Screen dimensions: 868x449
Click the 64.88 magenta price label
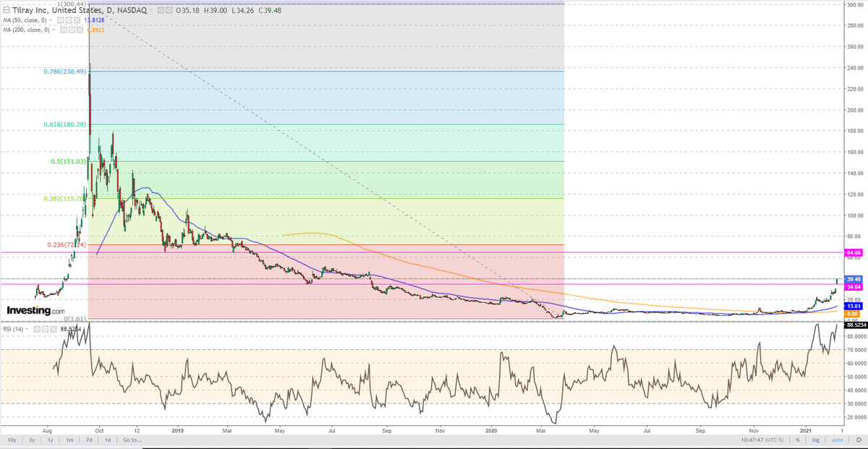tap(854, 253)
